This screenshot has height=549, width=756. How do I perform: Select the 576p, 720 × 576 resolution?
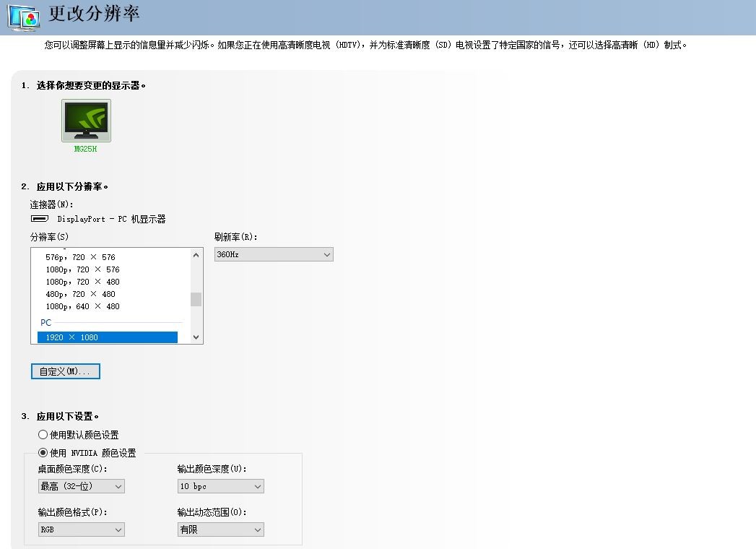pyautogui.click(x=79, y=256)
